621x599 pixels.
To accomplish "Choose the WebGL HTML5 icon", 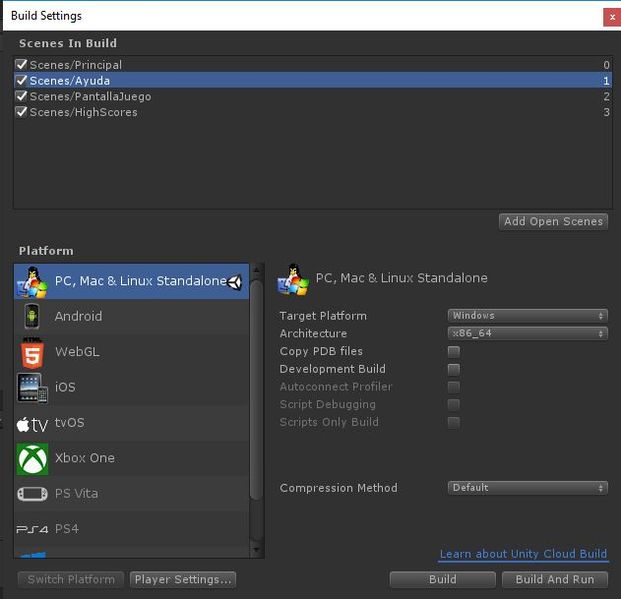I will (x=32, y=353).
